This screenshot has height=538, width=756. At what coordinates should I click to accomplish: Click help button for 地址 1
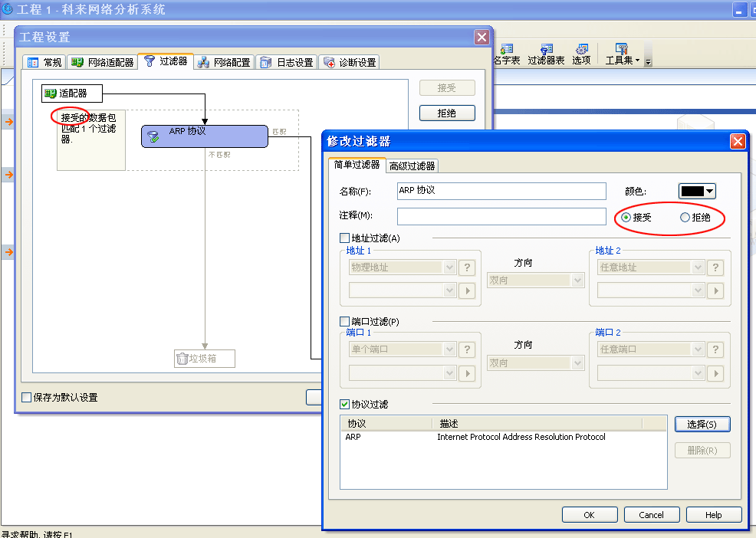(467, 267)
